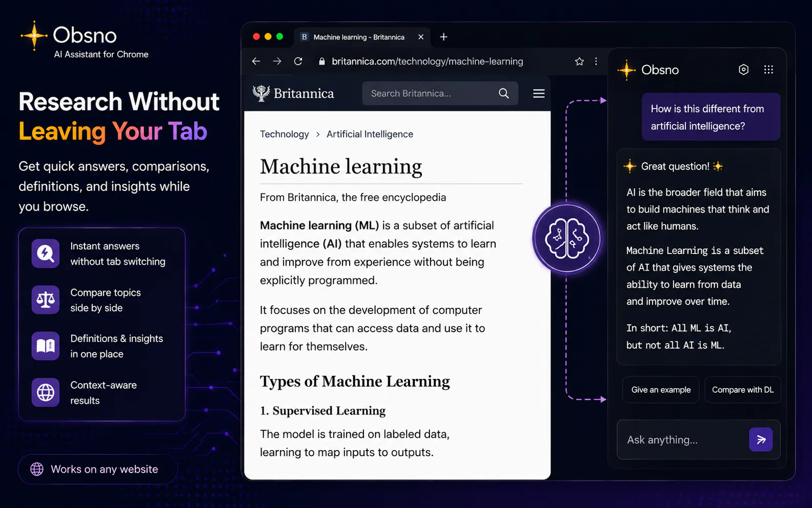Image resolution: width=812 pixels, height=508 pixels.
Task: Open the browser three-dot menu
Action: tap(596, 61)
